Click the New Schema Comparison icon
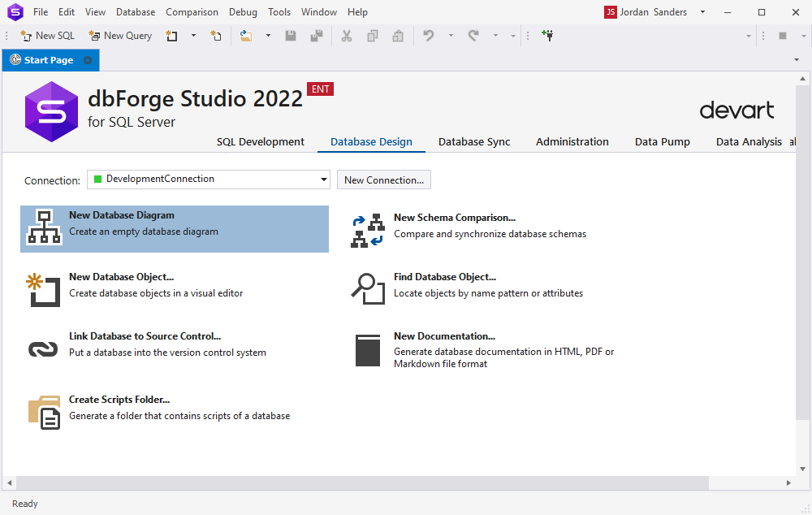 [x=368, y=231]
